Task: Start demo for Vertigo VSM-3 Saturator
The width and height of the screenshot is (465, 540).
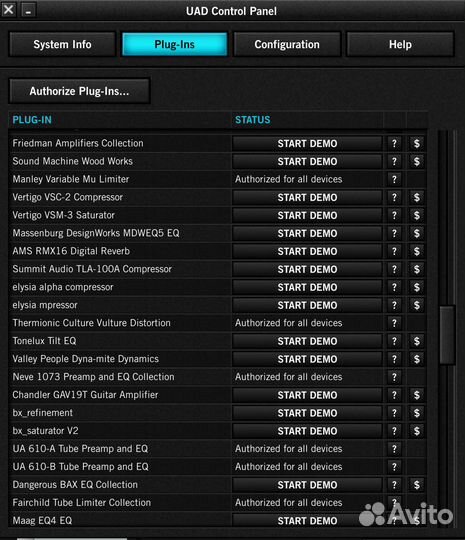Action: [x=307, y=215]
